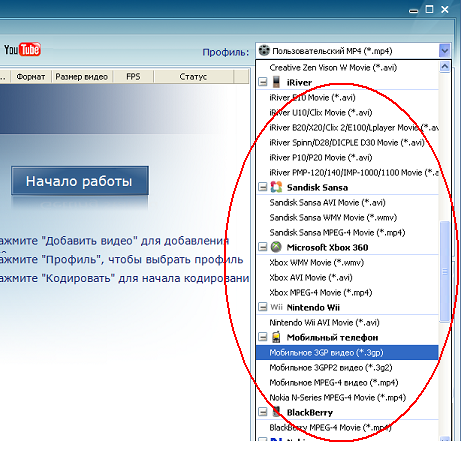The width and height of the screenshot is (467, 450).
Task: Click the profile list scroll up arrow
Action: (x=445, y=67)
